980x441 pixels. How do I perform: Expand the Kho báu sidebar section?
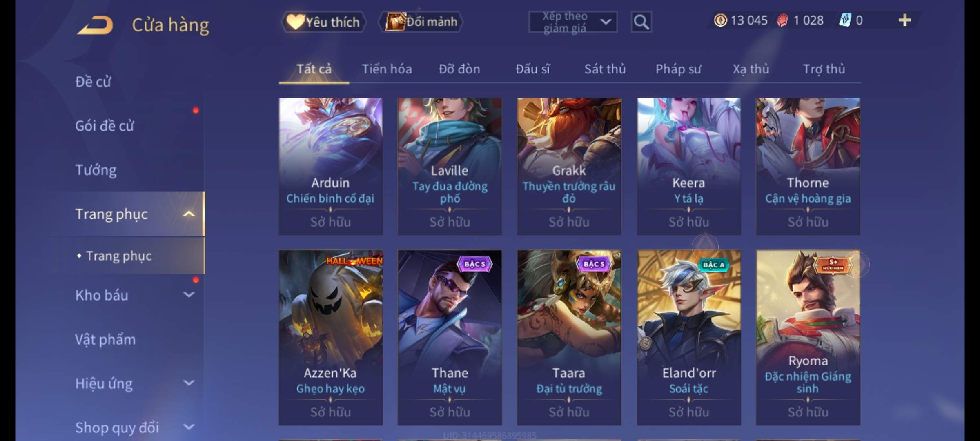pos(189,294)
